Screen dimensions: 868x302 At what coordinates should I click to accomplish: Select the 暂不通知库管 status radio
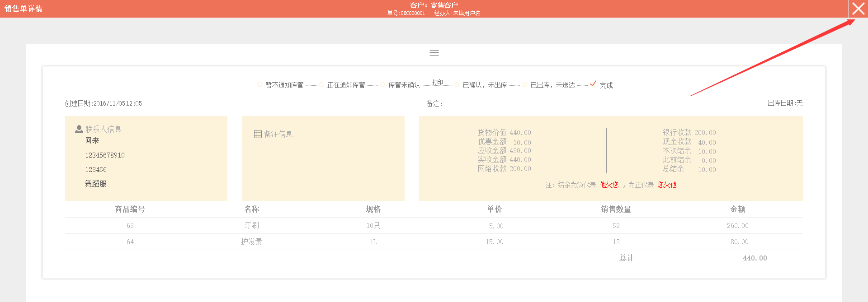[259, 85]
